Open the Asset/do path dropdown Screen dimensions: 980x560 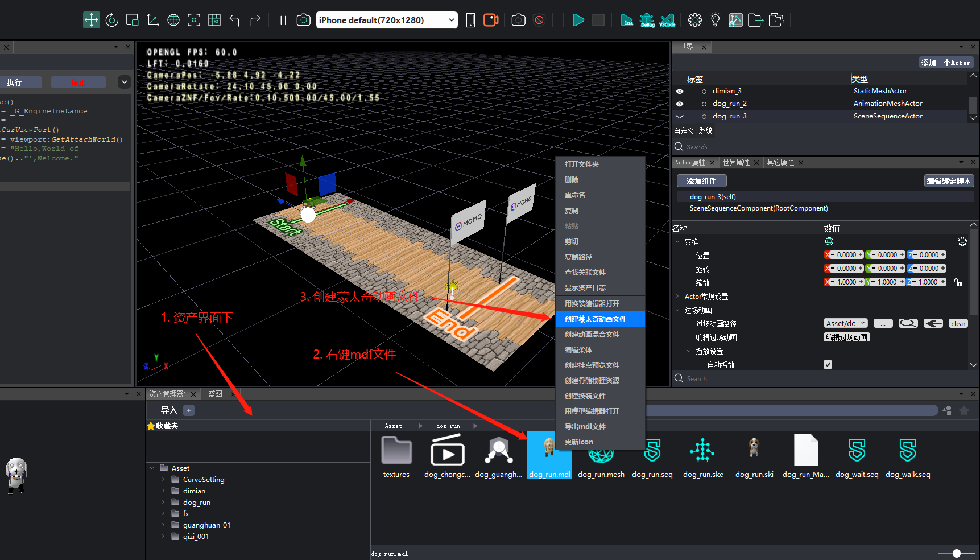(x=845, y=323)
